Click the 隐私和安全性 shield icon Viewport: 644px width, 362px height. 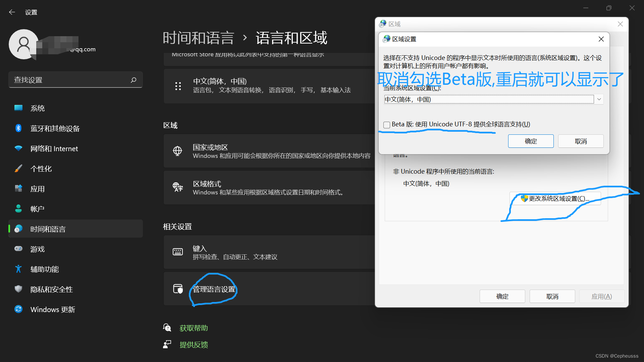(18, 289)
